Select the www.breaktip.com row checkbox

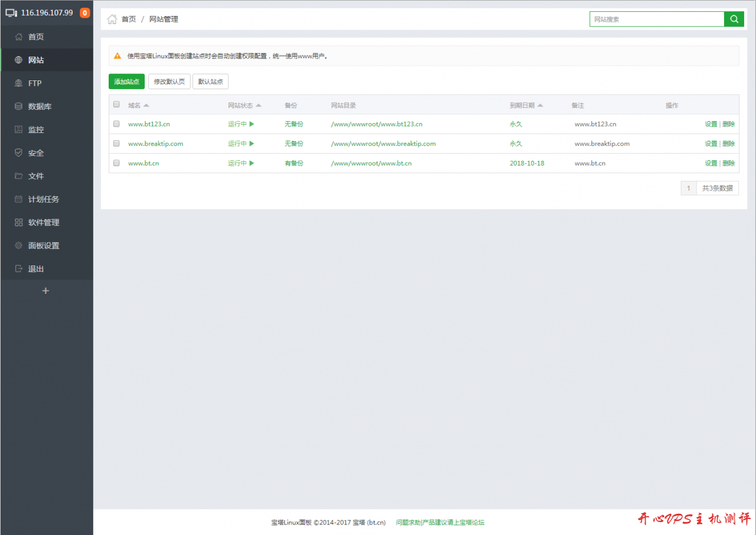(116, 144)
